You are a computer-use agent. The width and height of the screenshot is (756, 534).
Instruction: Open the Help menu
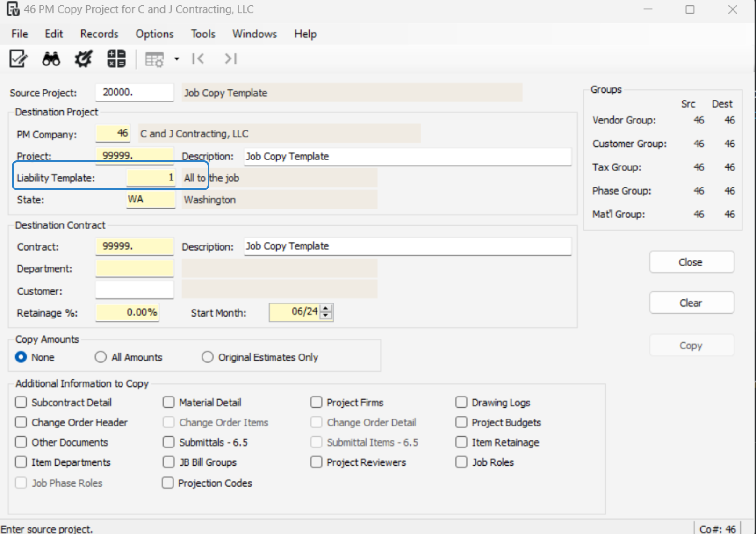[x=305, y=34]
